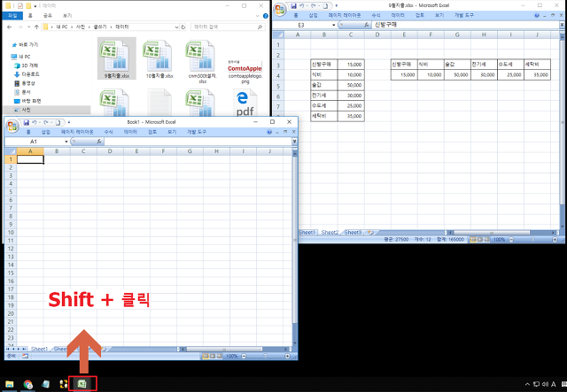
Task: Open 페이지 레이아웃 tab in Book1 ribbon
Action: [77, 132]
